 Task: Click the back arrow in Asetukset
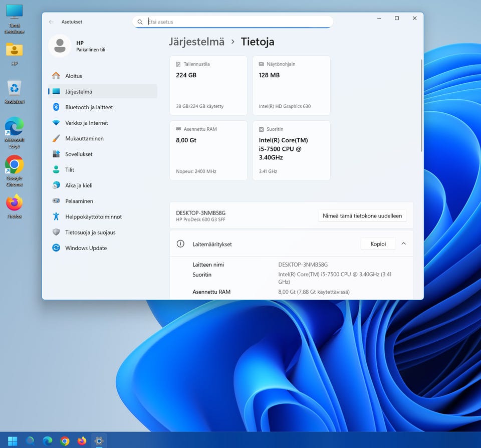tap(51, 22)
